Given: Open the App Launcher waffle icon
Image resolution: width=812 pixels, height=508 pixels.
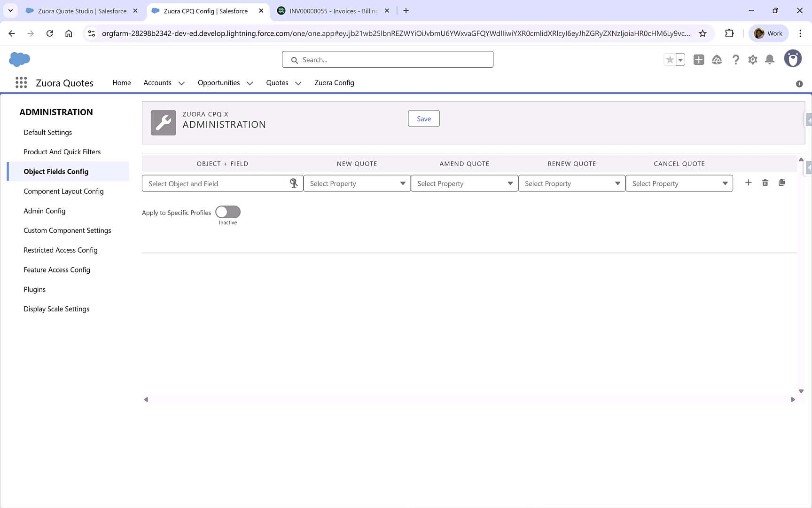Looking at the screenshot, I should pyautogui.click(x=21, y=82).
